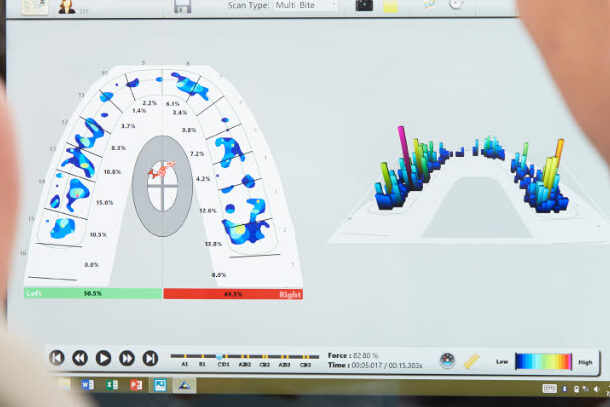This screenshot has width=610, height=407.
Task: Click the 12.6% tooth force value
Action: [208, 211]
